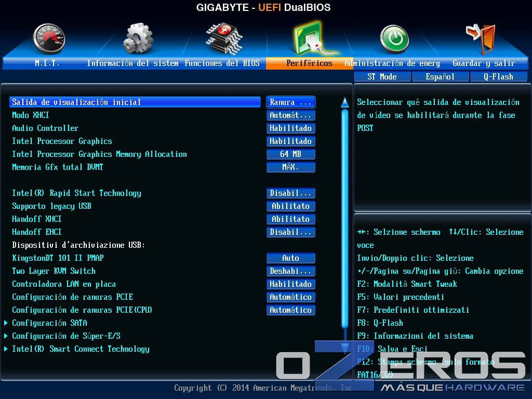Change Supporto legacy USB Abilitato value
Image resolution: width=532 pixels, height=399 pixels.
(x=291, y=206)
